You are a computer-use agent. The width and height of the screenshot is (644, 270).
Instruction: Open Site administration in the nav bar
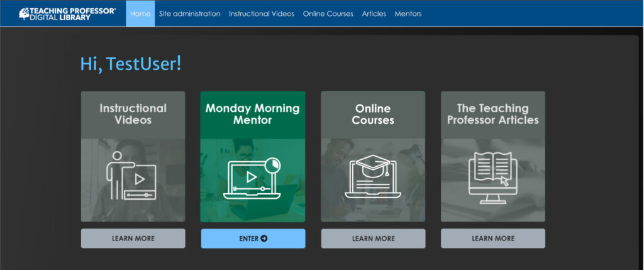190,14
